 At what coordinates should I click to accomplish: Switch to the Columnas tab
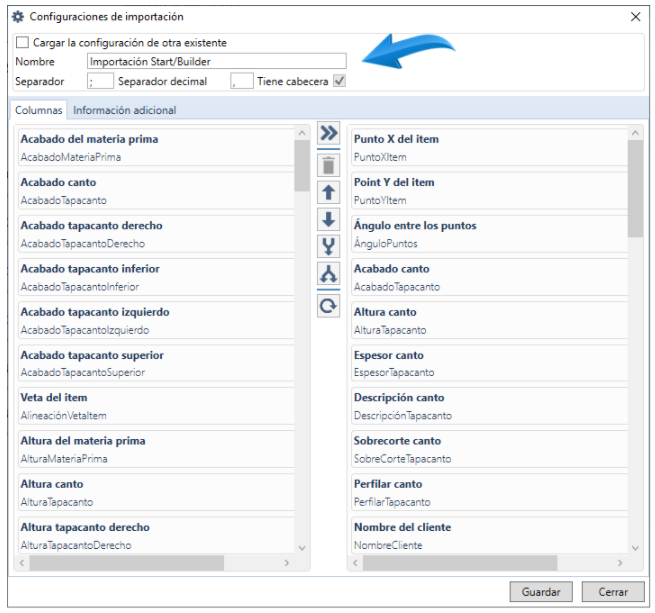pos(38,110)
